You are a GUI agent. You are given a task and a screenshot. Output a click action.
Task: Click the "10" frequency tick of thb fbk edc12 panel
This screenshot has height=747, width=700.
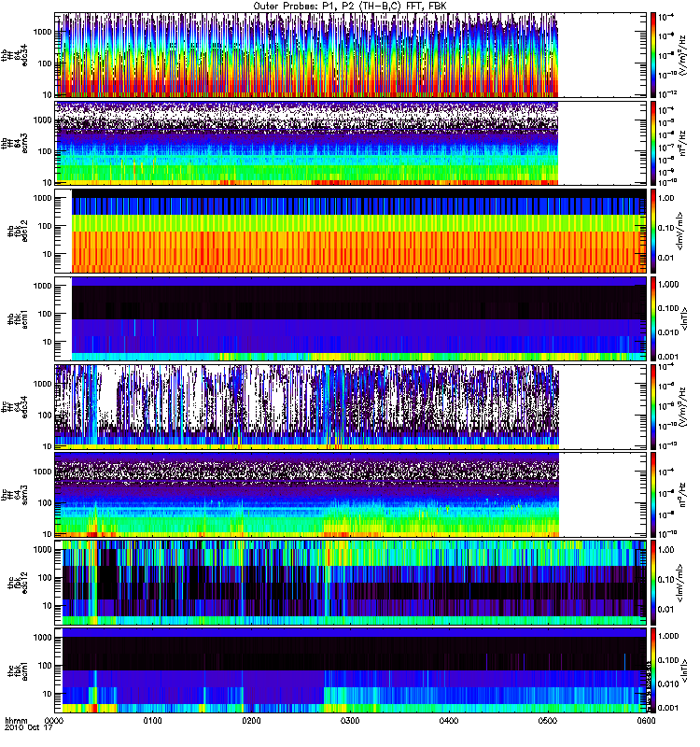coord(48,254)
